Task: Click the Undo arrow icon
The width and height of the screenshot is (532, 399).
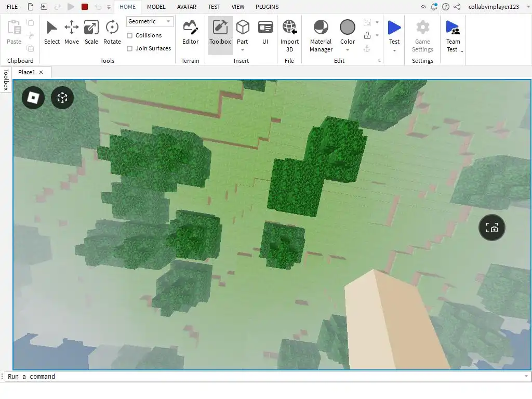Action: coord(98,7)
